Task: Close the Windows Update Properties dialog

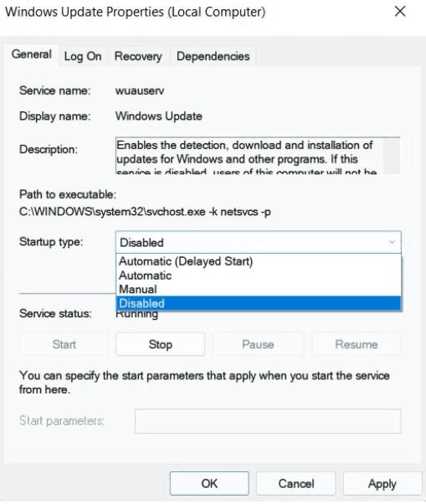Action: pos(400,12)
